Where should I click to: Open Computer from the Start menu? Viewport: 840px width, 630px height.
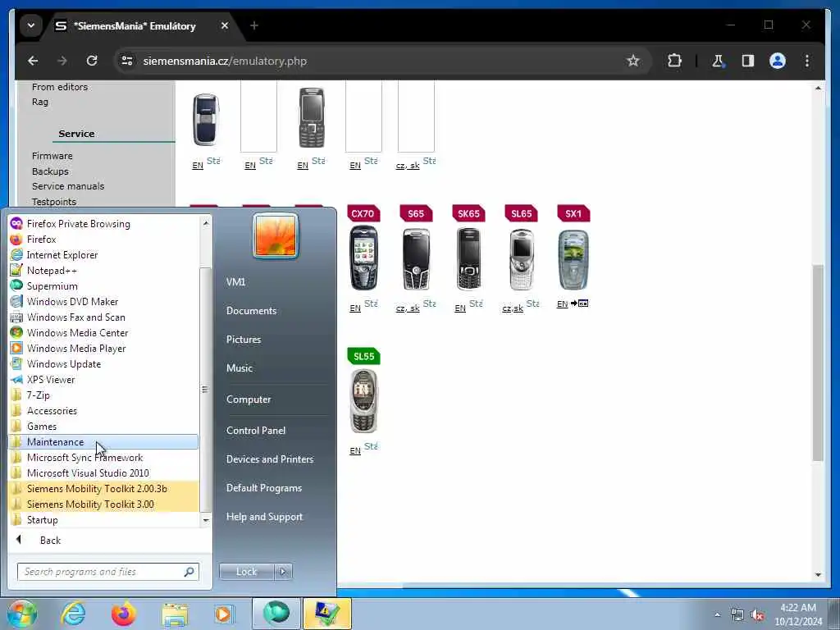tap(249, 399)
